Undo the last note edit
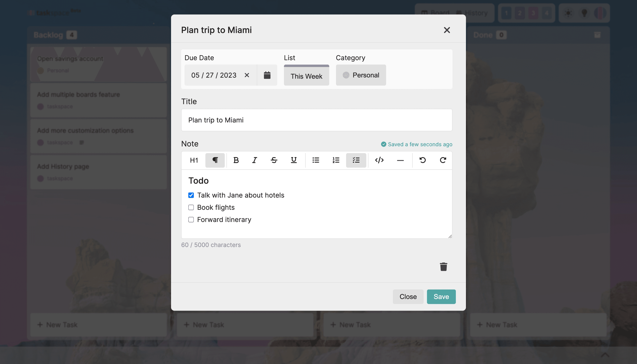Screen dimensions: 637x364 click(423, 160)
